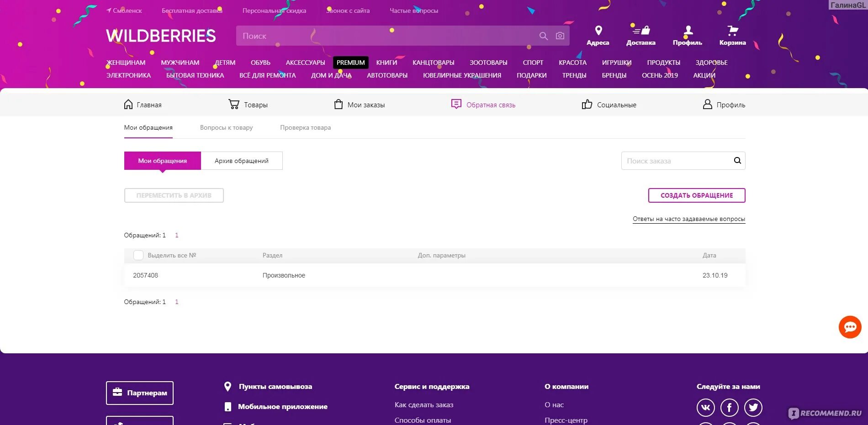Click the Товары cart icon

234,105
